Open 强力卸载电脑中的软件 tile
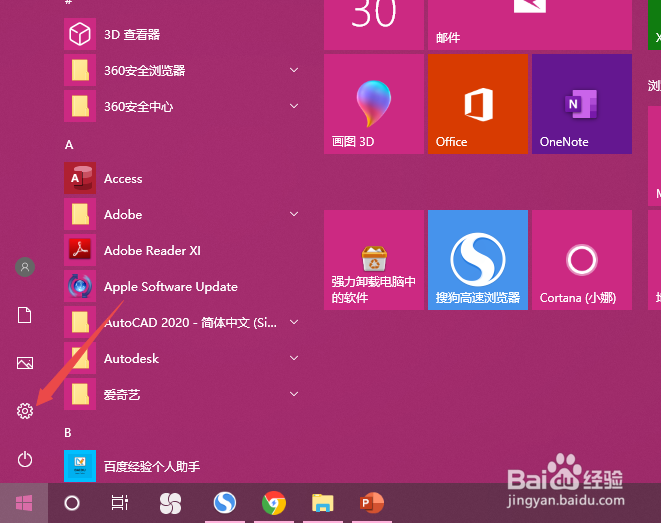 tap(374, 260)
